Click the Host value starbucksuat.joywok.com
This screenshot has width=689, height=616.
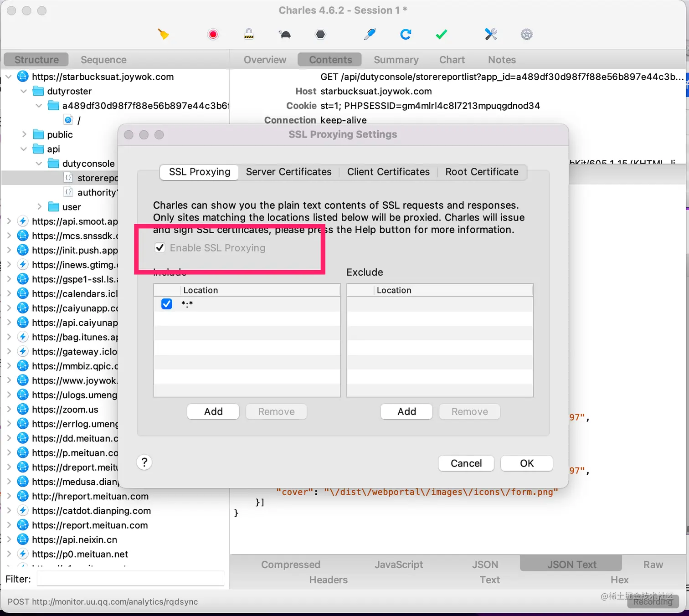[x=376, y=91]
